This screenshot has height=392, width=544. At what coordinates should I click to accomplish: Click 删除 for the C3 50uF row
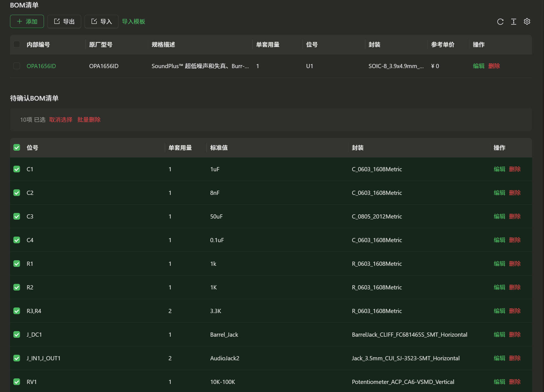tap(515, 216)
